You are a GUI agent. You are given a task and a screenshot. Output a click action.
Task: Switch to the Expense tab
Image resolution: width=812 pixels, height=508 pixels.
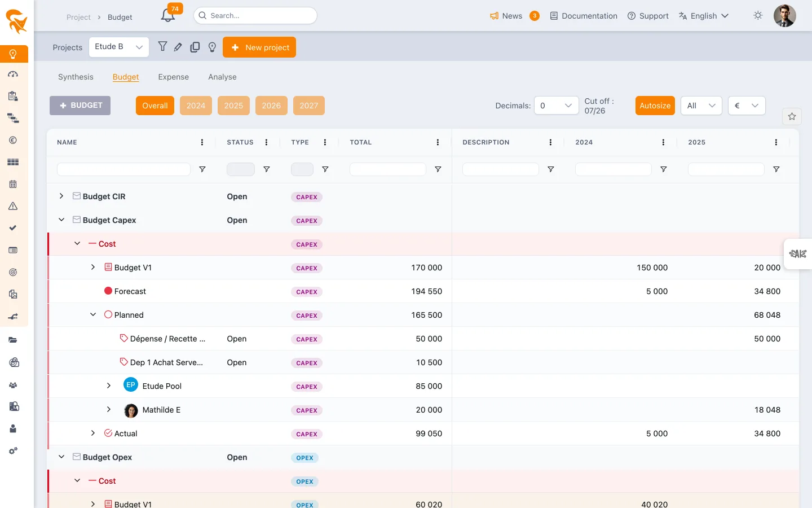(174, 77)
